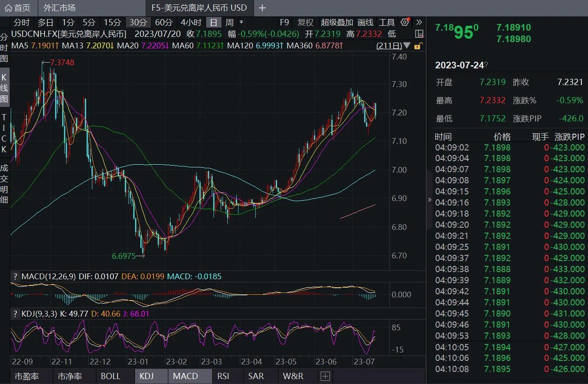Viewport: 588px width, 384px height.
Task: Enable the RSI indicator
Action: (x=223, y=376)
